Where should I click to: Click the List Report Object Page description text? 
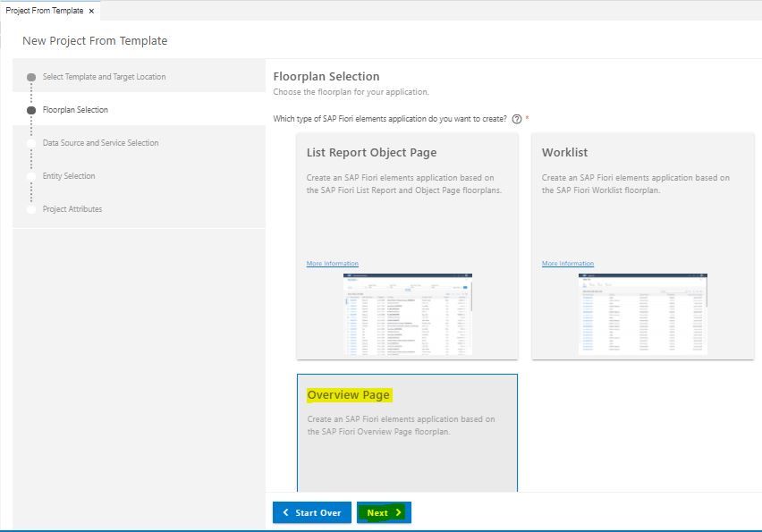click(x=404, y=184)
